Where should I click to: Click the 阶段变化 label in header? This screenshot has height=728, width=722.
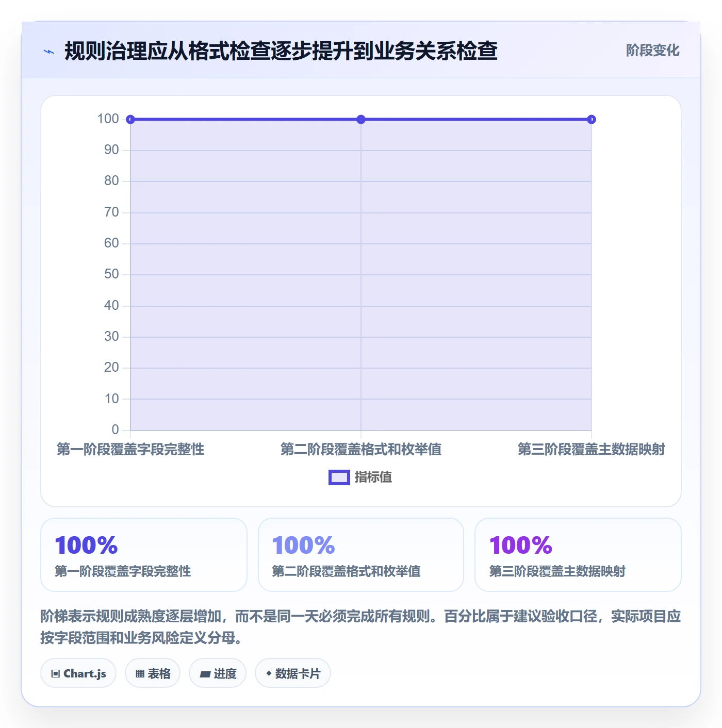tap(652, 51)
